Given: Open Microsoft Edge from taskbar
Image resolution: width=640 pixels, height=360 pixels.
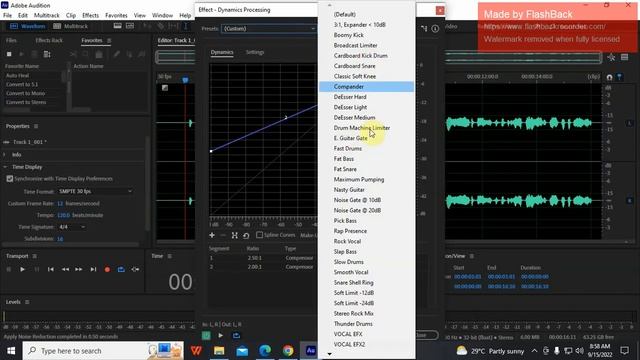Looking at the screenshot, I should click(265, 351).
